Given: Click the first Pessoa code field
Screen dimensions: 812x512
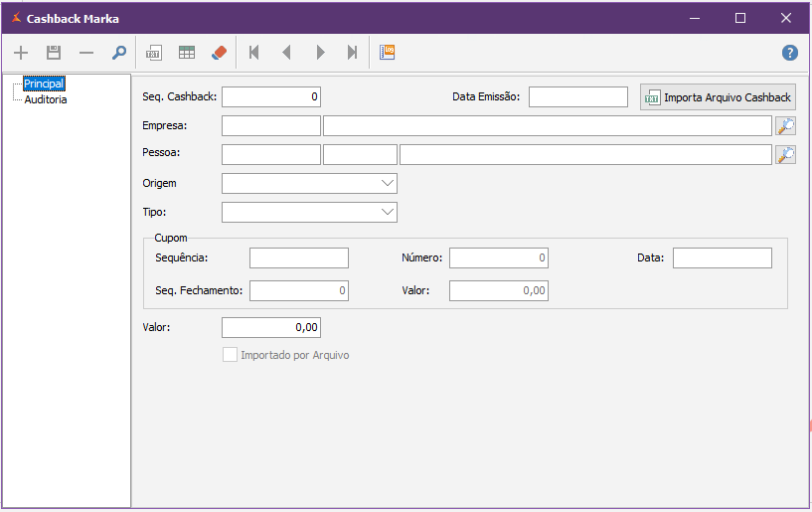Looking at the screenshot, I should (x=271, y=155).
